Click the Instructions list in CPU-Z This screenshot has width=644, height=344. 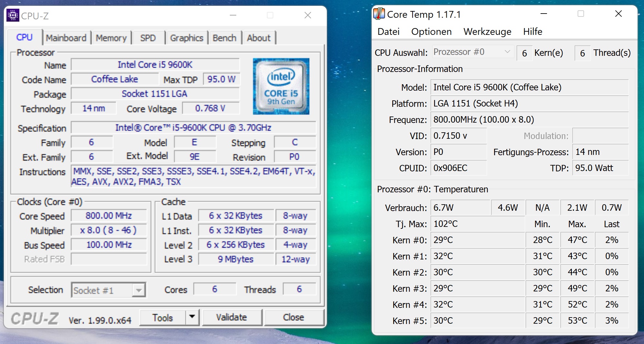tap(193, 176)
